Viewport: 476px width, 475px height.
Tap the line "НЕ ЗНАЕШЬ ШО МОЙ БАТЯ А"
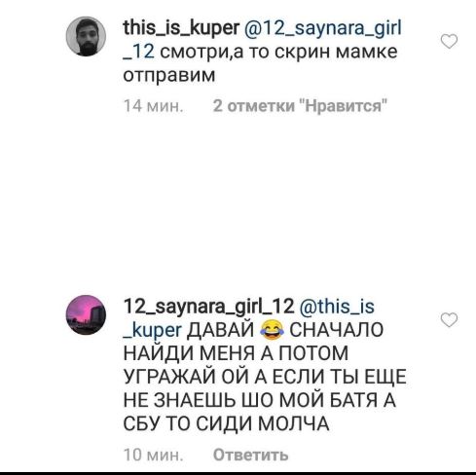click(260, 400)
